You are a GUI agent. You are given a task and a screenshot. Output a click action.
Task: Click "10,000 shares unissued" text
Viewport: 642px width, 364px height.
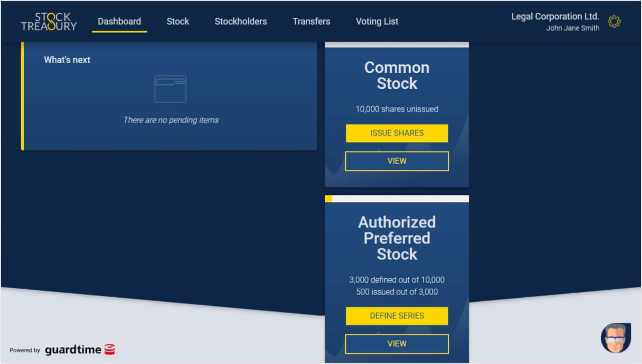397,109
